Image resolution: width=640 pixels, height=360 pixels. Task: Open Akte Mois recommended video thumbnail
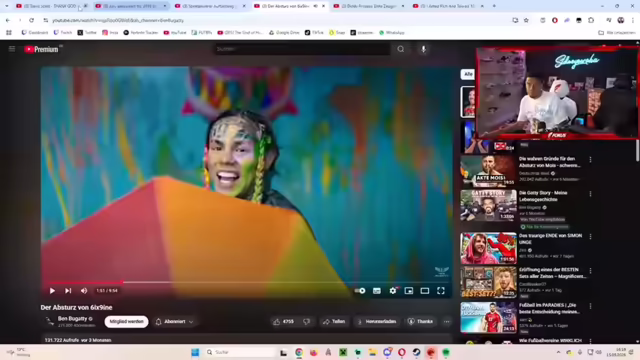tap(488, 171)
